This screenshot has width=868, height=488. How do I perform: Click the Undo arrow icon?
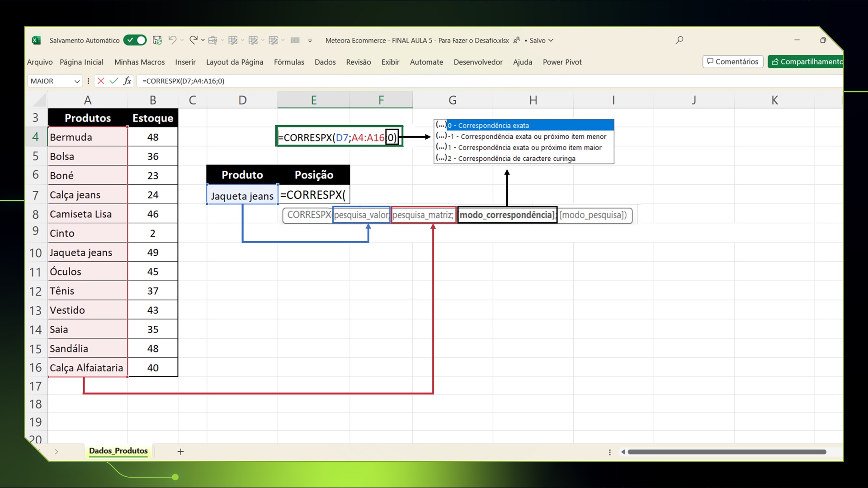pos(172,40)
